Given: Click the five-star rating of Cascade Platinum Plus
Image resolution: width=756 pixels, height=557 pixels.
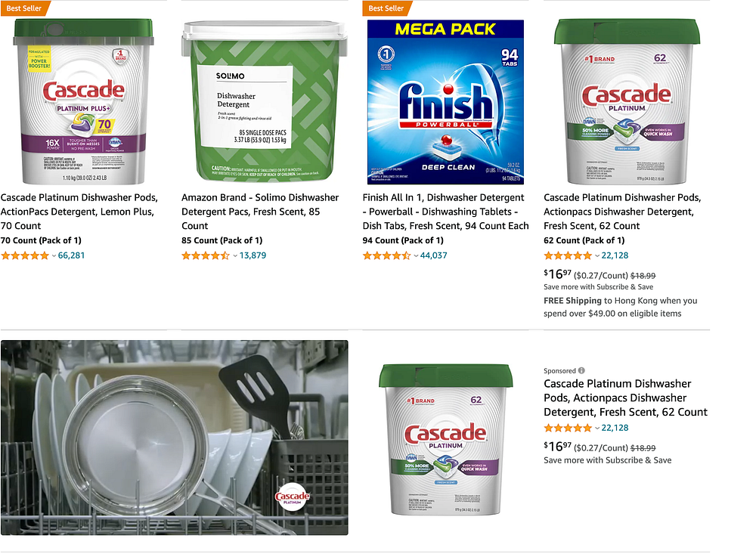Looking at the screenshot, I should coord(25,256).
